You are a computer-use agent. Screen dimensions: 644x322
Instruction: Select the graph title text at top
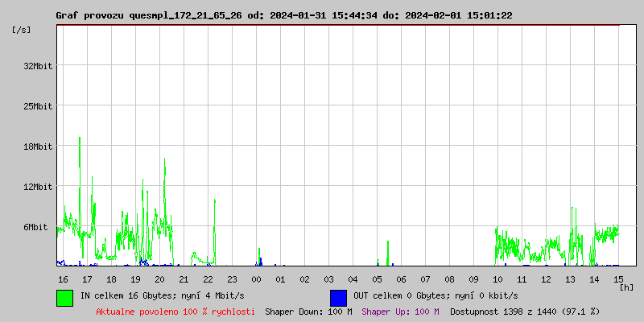283,15
